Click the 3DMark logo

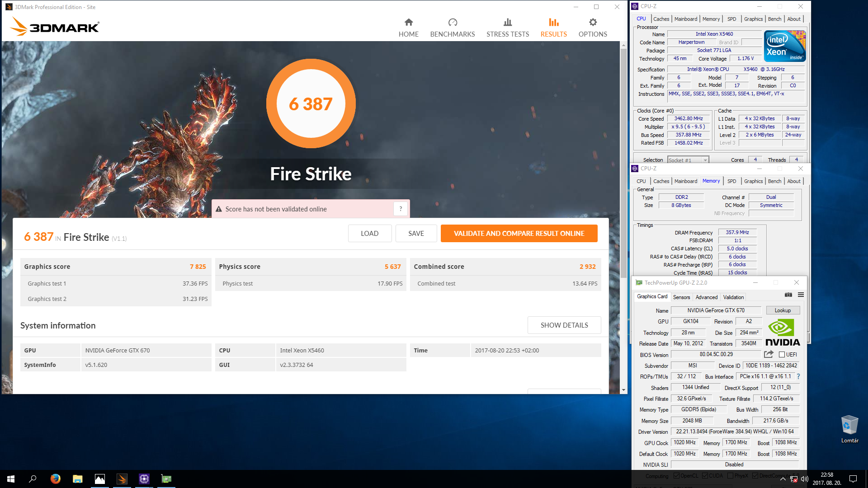coord(54,27)
